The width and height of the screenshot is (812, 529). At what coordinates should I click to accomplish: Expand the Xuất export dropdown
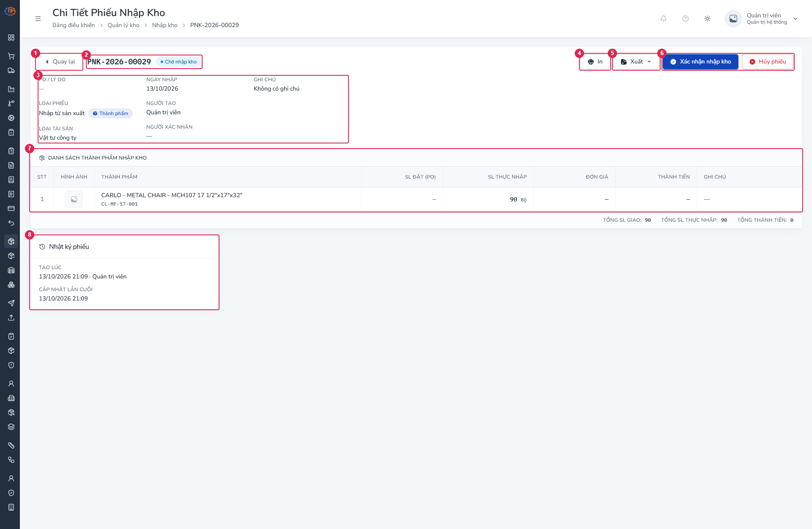point(636,62)
